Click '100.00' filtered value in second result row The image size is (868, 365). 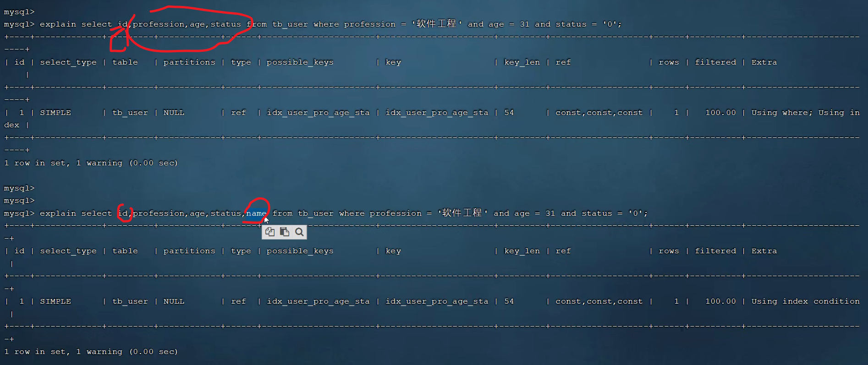pos(720,301)
